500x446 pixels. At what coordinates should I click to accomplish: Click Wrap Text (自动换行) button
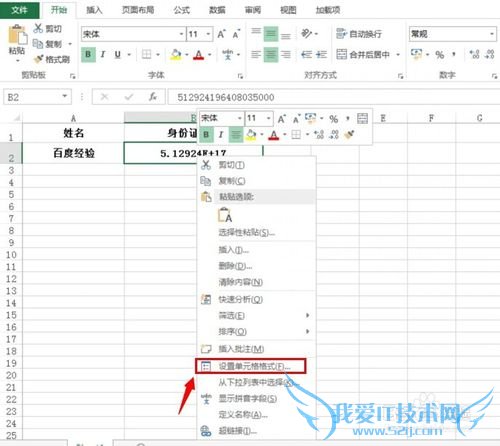pos(359,34)
